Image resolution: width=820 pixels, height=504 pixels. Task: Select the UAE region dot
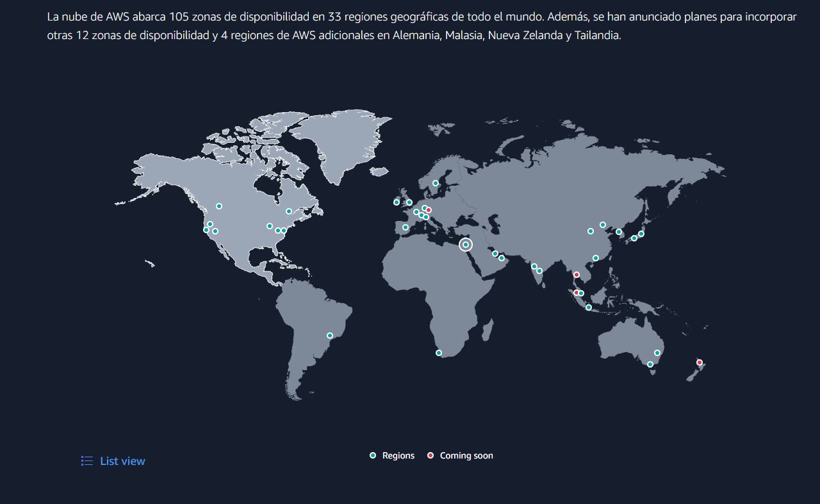502,258
